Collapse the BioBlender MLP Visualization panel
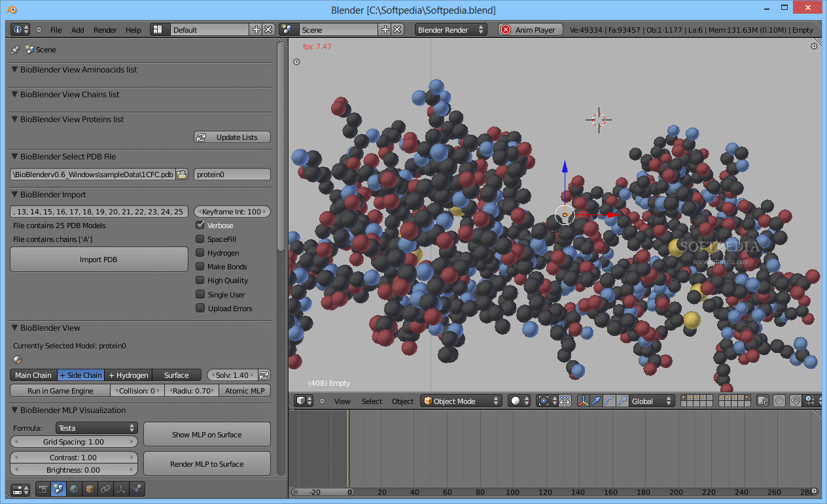 coord(15,410)
